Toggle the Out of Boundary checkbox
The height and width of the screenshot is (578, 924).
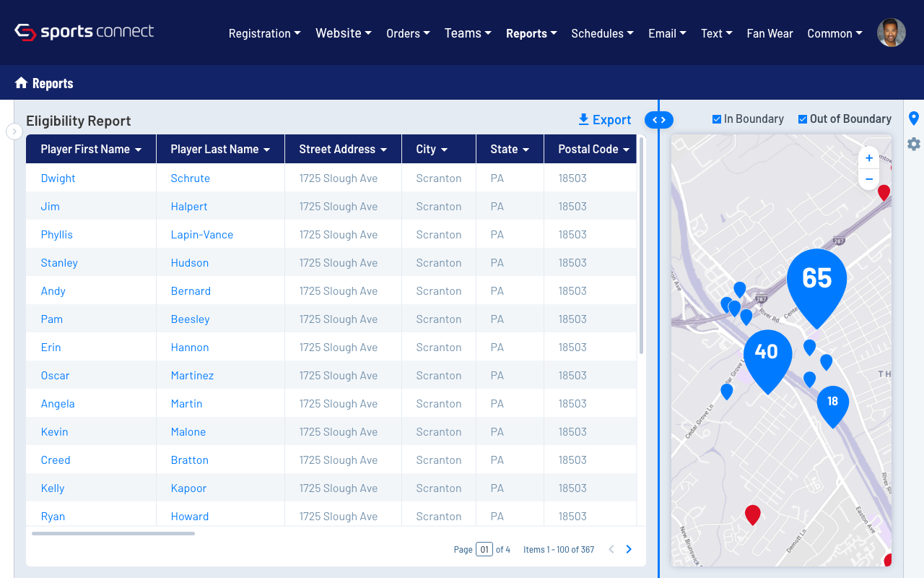point(803,119)
